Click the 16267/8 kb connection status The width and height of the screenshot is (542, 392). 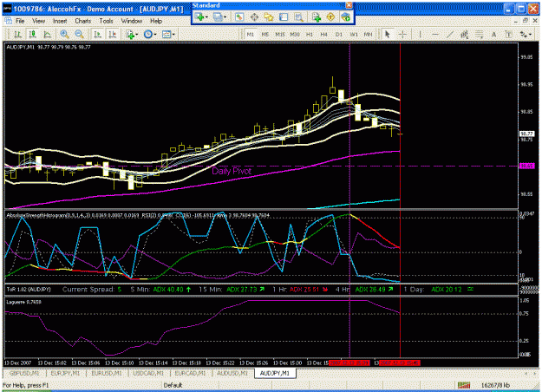[x=495, y=385]
